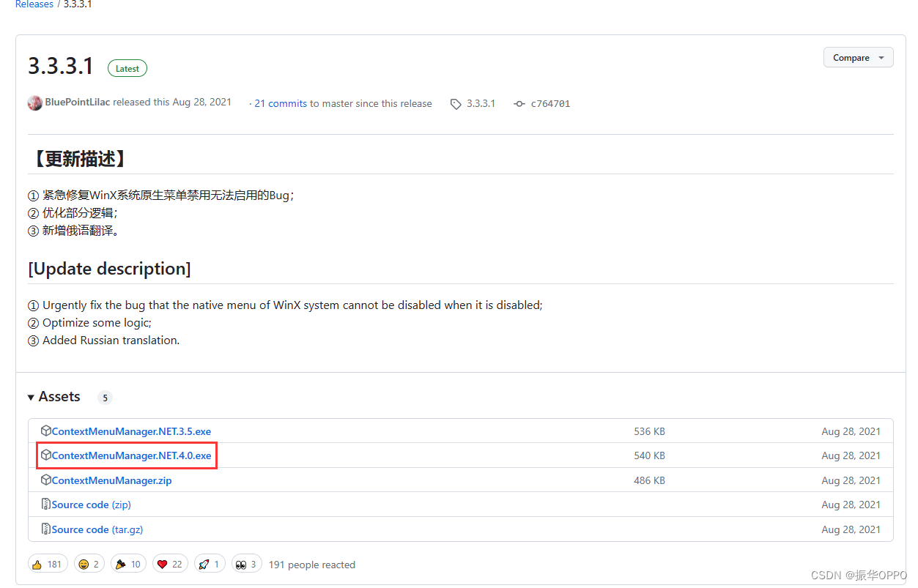Image resolution: width=918 pixels, height=588 pixels.
Task: Click the 3.3.3.1 release title
Action: (61, 66)
